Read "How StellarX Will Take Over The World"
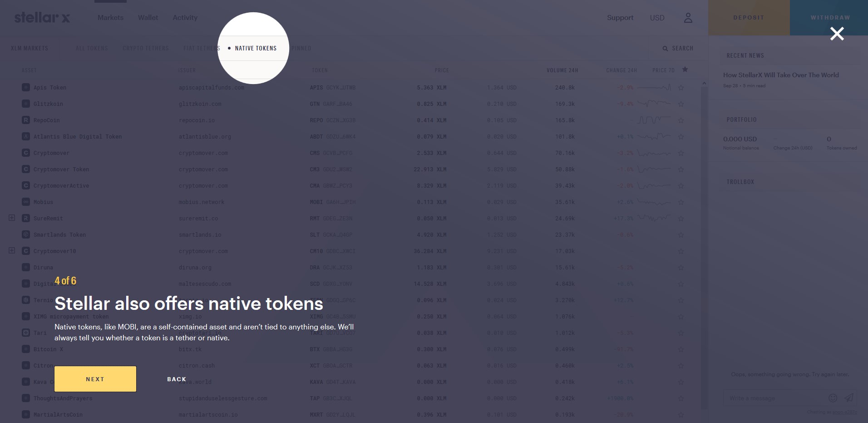 point(781,75)
